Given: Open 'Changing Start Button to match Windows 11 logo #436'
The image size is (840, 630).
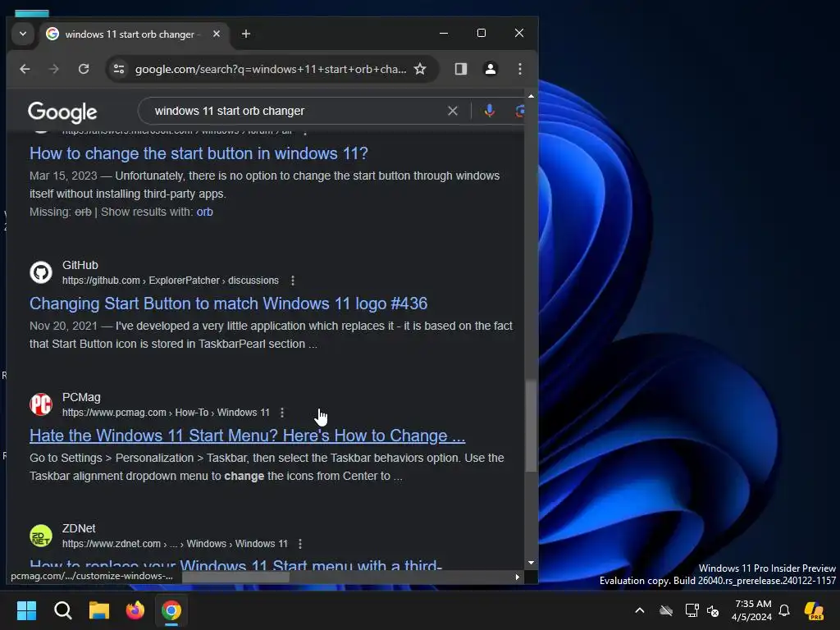Looking at the screenshot, I should [228, 304].
